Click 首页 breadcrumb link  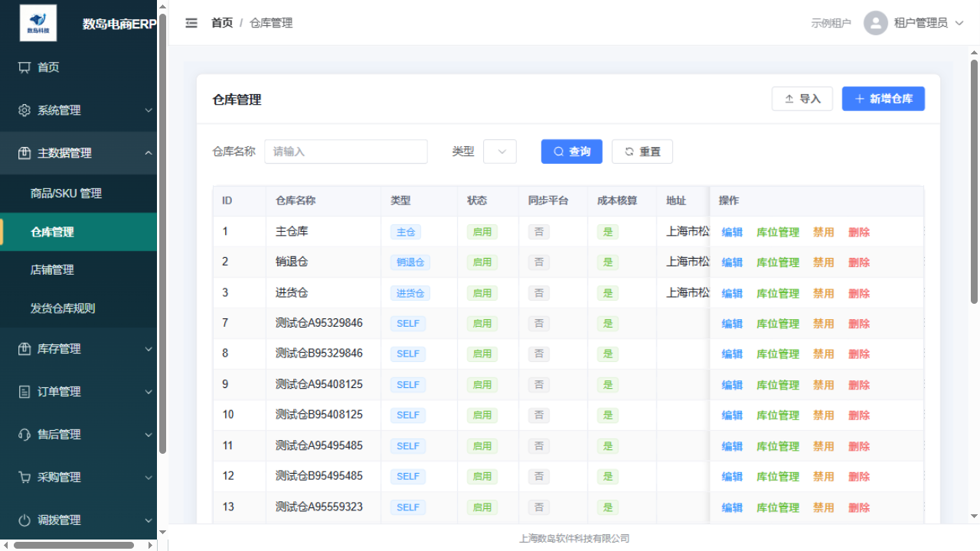pyautogui.click(x=222, y=23)
